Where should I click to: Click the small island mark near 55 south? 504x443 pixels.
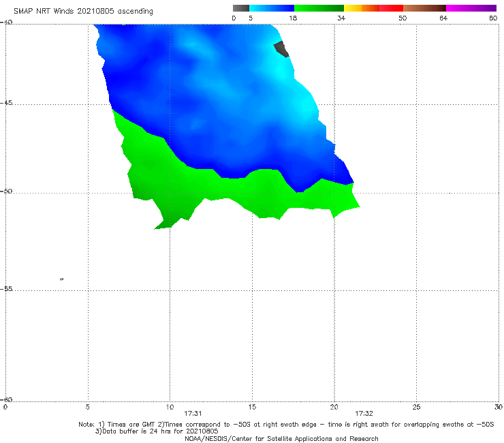[62, 279]
